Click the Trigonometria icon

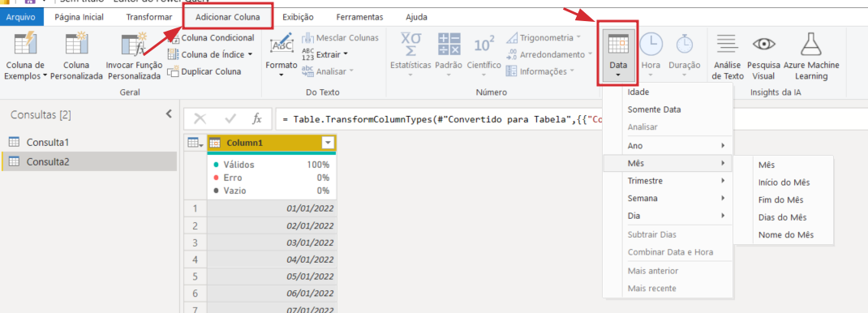click(512, 37)
